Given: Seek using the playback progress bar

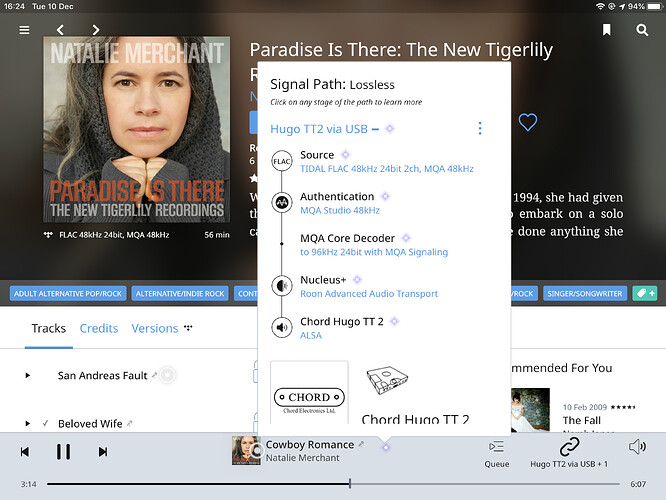Looking at the screenshot, I should point(333,483).
